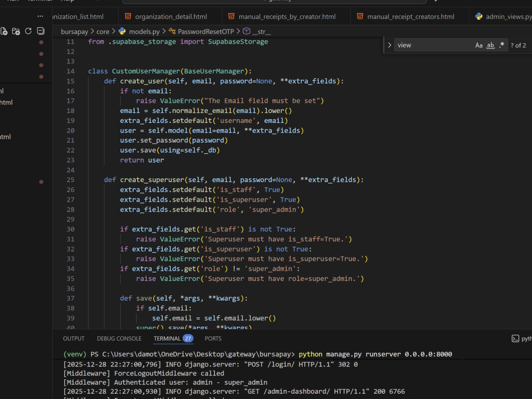Click 'BaseUserManager' in the class definition
532x399 pixels.
coord(214,71)
